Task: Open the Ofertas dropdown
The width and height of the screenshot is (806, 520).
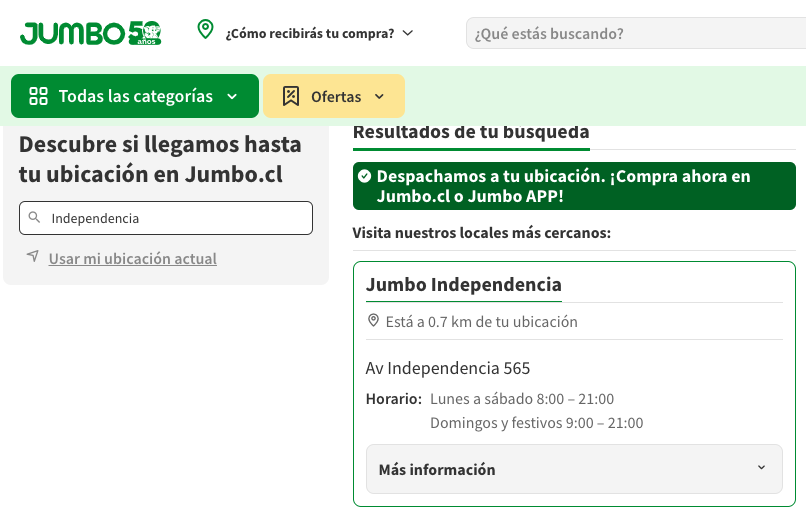Action: (334, 96)
